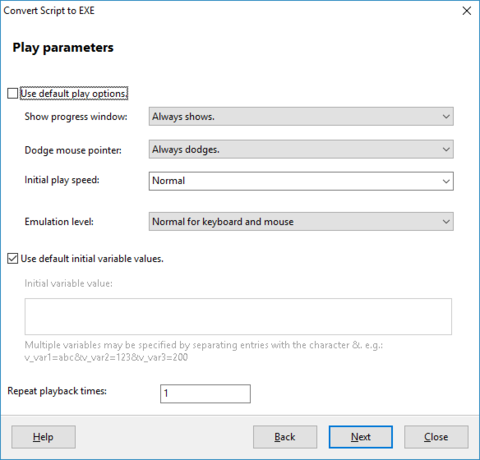480x460 pixels.
Task: Close the Convert Script to EXE dialog via X
Action: coord(467,11)
